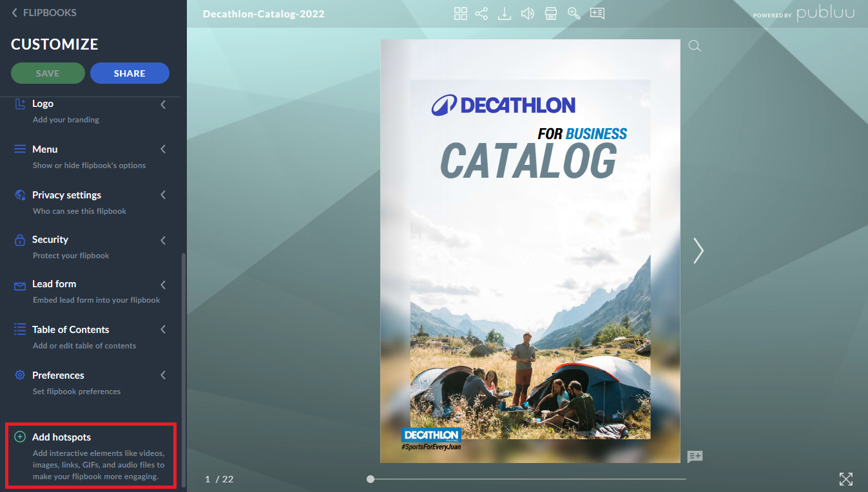
Task: Open the Lead form section
Action: point(90,292)
